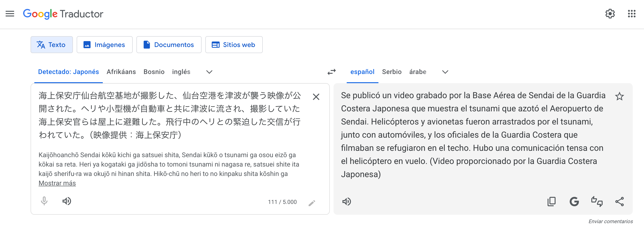Open handwriting input with the pencil icon
Screen dimensions: 644x249
[x=312, y=203]
